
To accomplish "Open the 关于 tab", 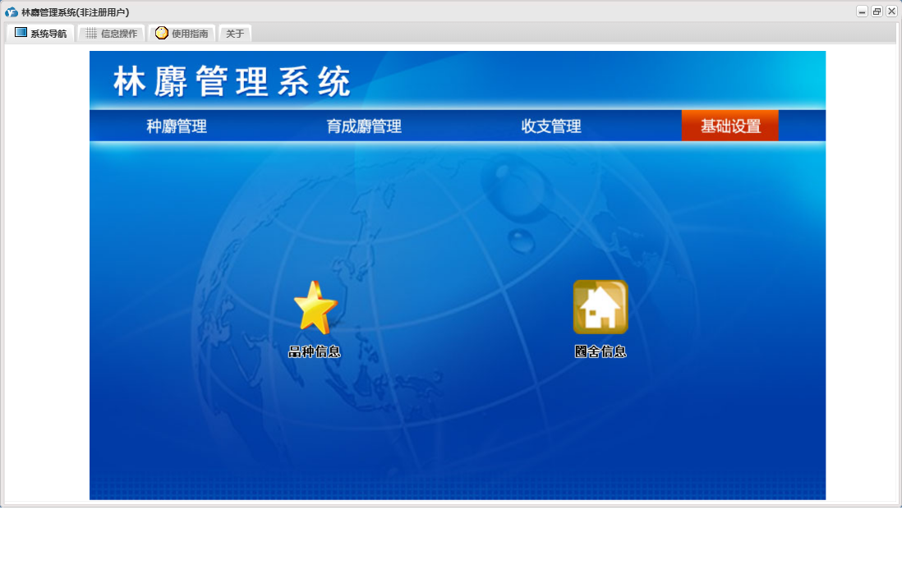I will (235, 34).
